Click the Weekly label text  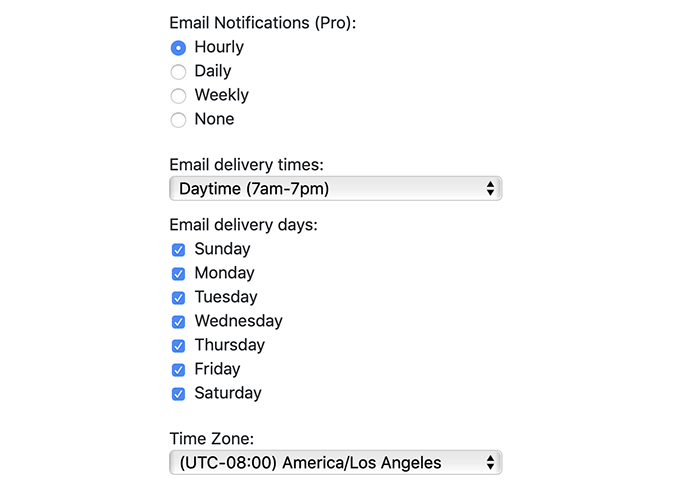pos(221,95)
